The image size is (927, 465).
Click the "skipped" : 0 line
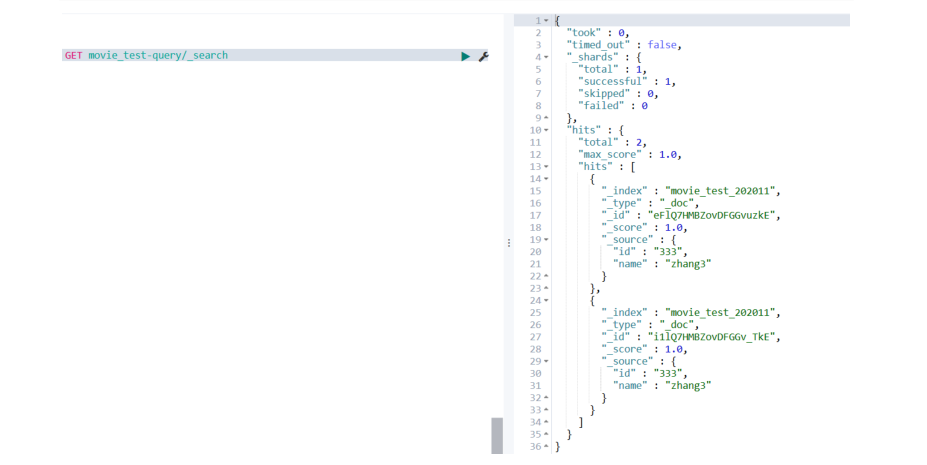[618, 94]
